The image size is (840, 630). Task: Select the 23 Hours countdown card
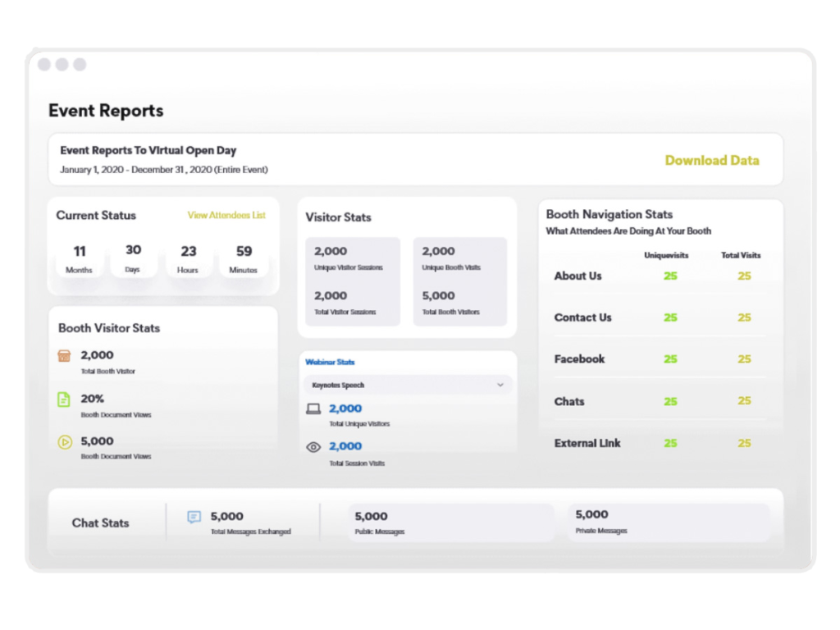188,258
